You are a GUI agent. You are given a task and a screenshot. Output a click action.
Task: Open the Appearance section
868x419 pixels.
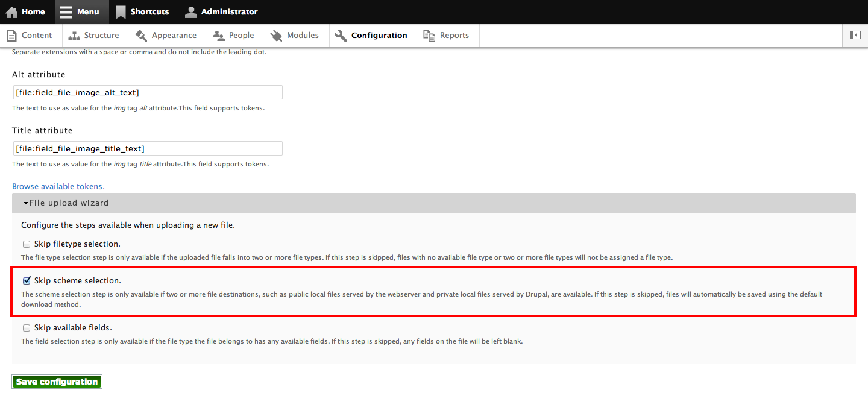click(x=142, y=35)
